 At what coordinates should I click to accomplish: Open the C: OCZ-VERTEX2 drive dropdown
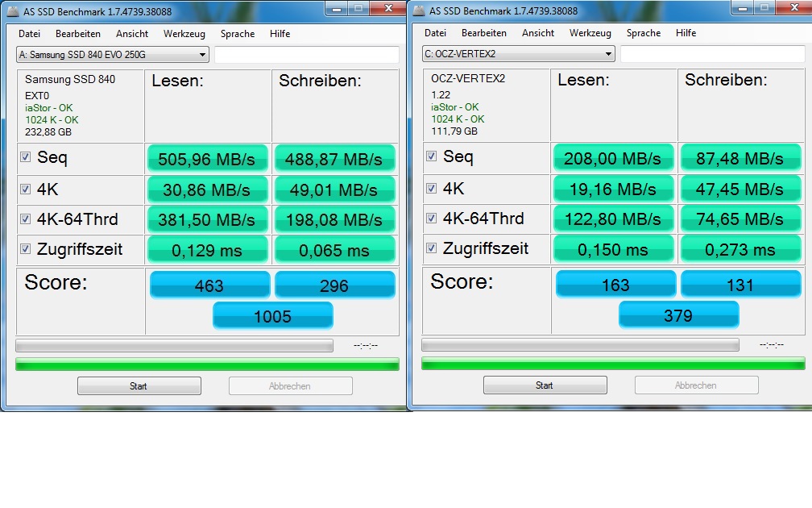[x=519, y=53]
